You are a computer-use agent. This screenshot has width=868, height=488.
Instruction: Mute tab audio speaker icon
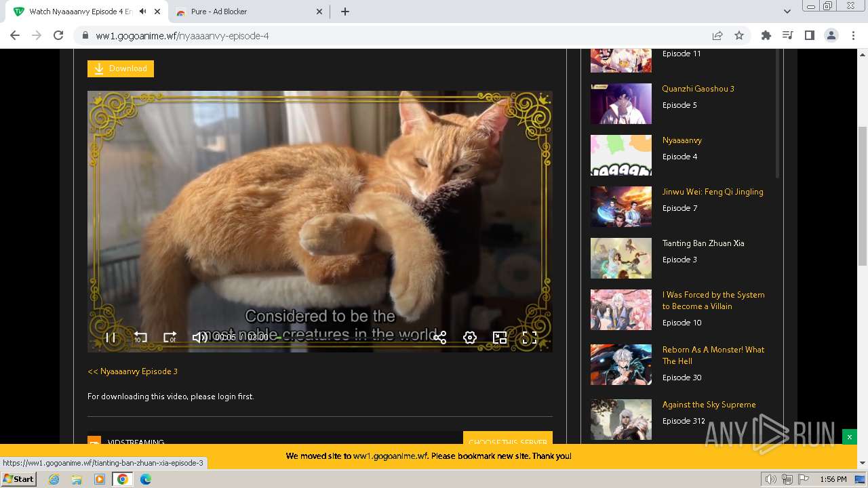pyautogui.click(x=143, y=12)
